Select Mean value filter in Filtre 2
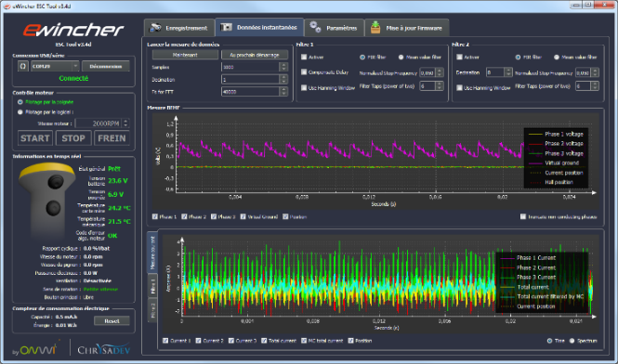 click(x=557, y=58)
